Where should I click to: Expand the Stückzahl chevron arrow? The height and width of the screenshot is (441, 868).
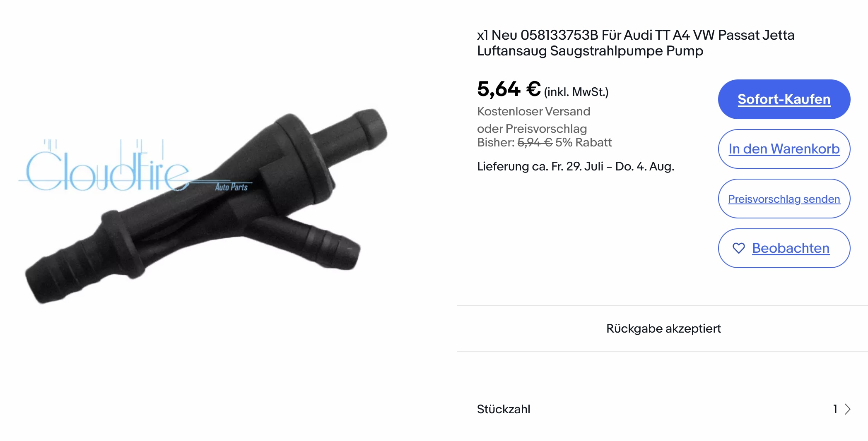coord(847,409)
